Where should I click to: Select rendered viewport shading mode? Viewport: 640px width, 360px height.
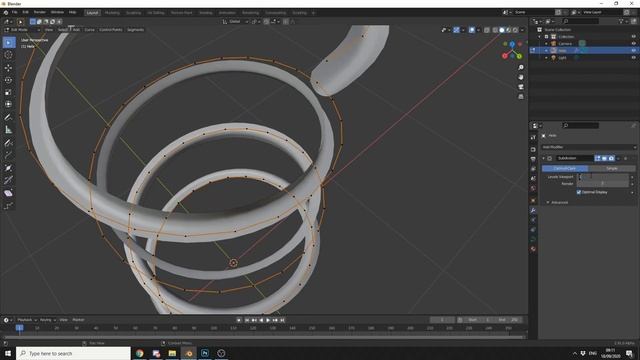click(515, 30)
